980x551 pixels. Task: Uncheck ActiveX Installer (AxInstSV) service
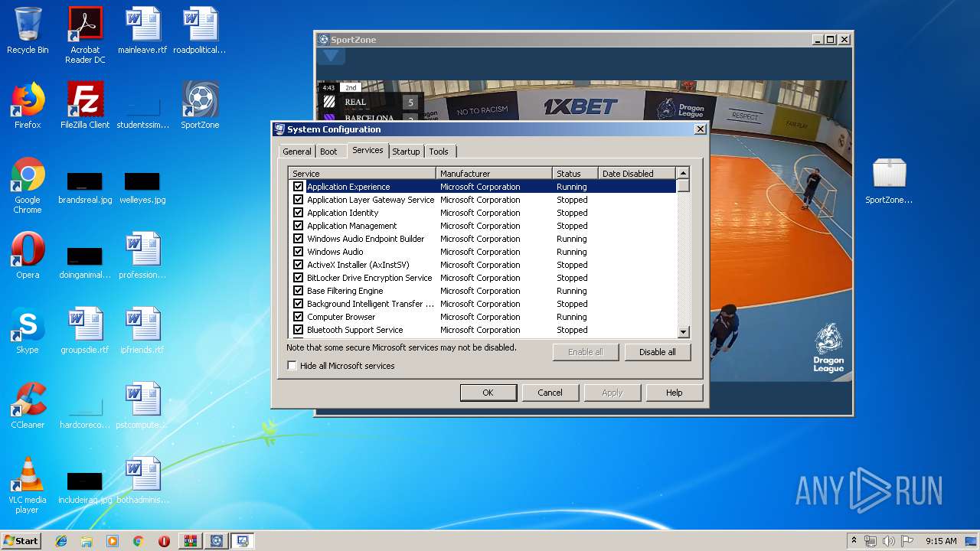299,265
